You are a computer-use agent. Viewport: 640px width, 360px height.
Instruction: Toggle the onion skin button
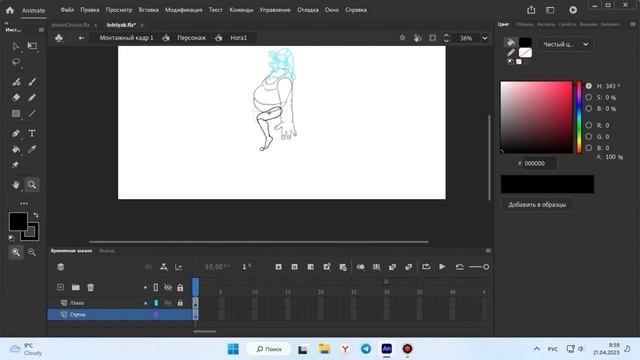click(x=360, y=267)
